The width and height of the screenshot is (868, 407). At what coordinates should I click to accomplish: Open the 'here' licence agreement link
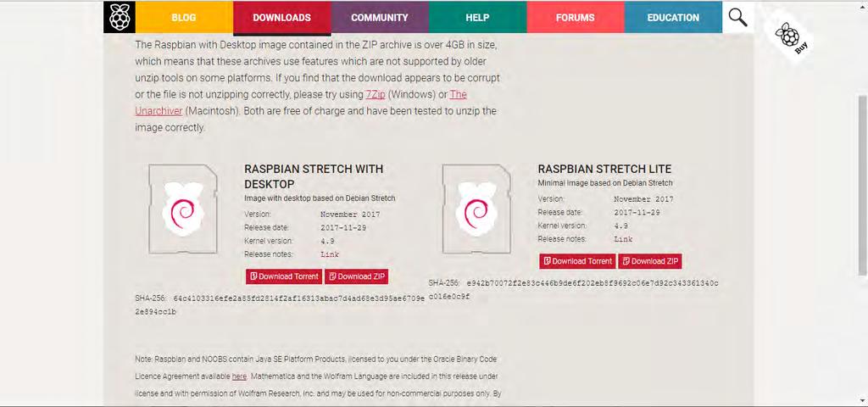(239, 376)
